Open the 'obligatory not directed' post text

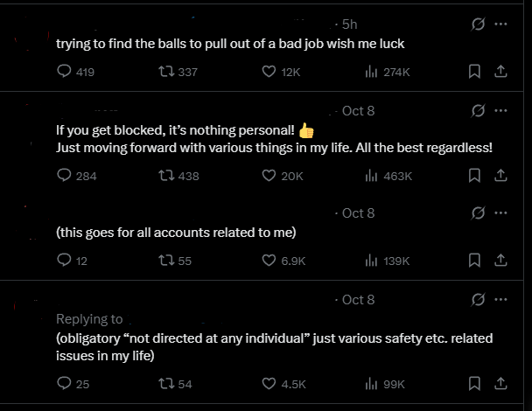click(x=274, y=347)
